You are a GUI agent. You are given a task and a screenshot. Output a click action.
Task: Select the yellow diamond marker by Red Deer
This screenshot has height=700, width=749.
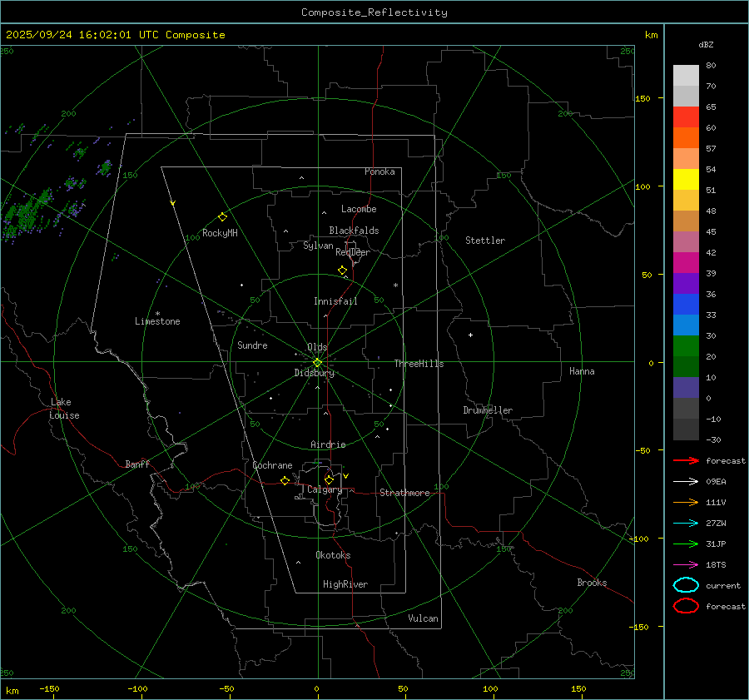click(342, 271)
